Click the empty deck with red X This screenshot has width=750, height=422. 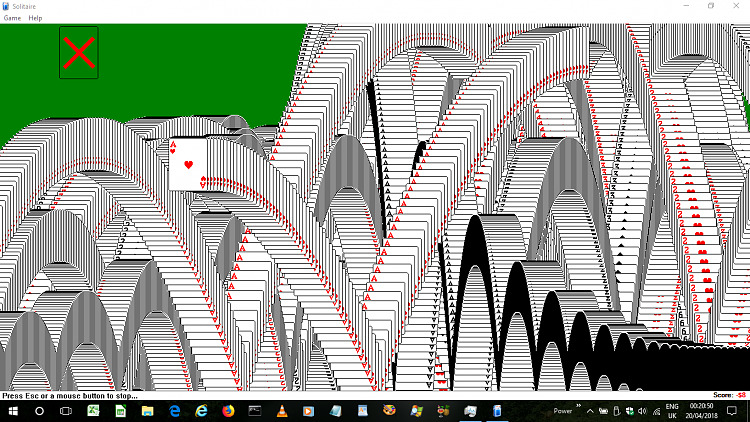(x=79, y=53)
